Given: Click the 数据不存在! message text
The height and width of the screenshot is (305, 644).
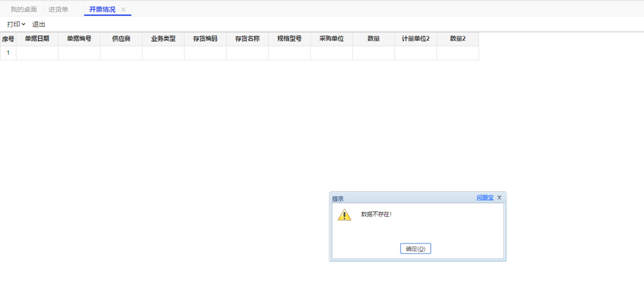Looking at the screenshot, I should (x=376, y=214).
